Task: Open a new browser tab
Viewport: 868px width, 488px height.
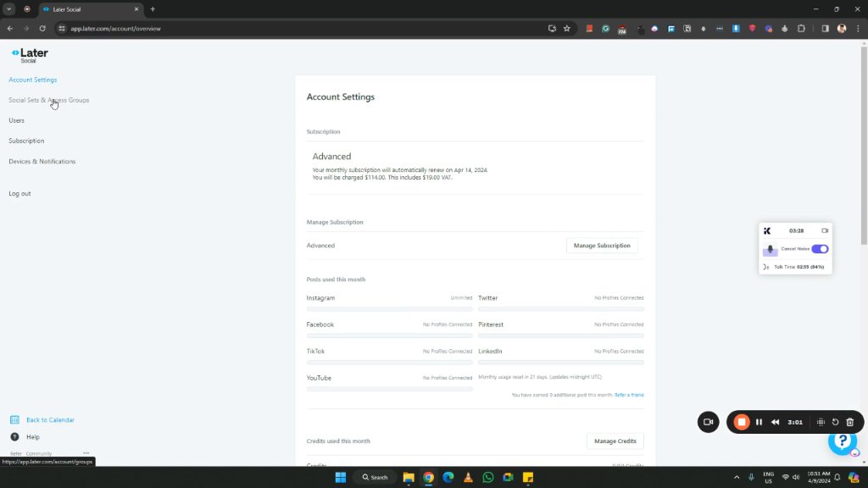Action: (153, 8)
